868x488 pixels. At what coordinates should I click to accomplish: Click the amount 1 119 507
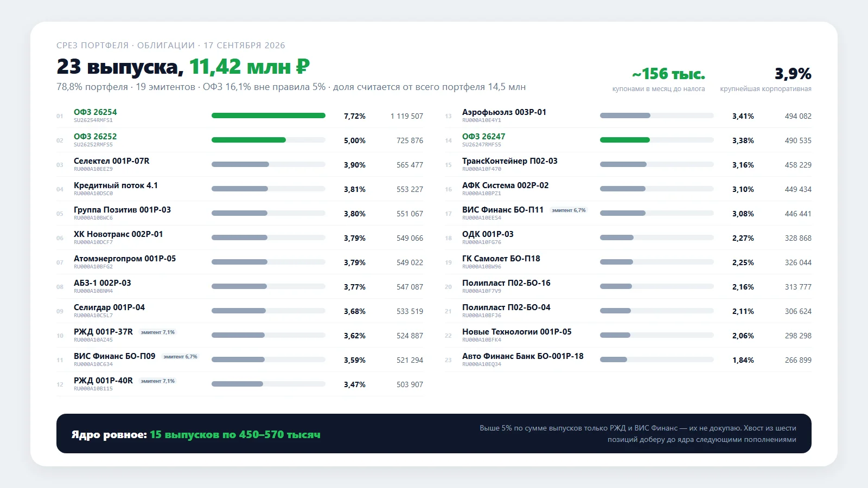click(x=407, y=116)
